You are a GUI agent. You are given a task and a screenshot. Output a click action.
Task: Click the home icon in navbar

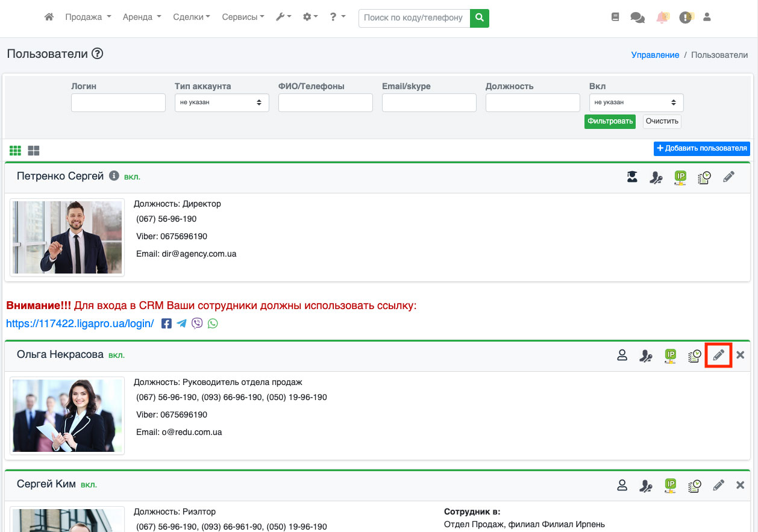coord(49,17)
